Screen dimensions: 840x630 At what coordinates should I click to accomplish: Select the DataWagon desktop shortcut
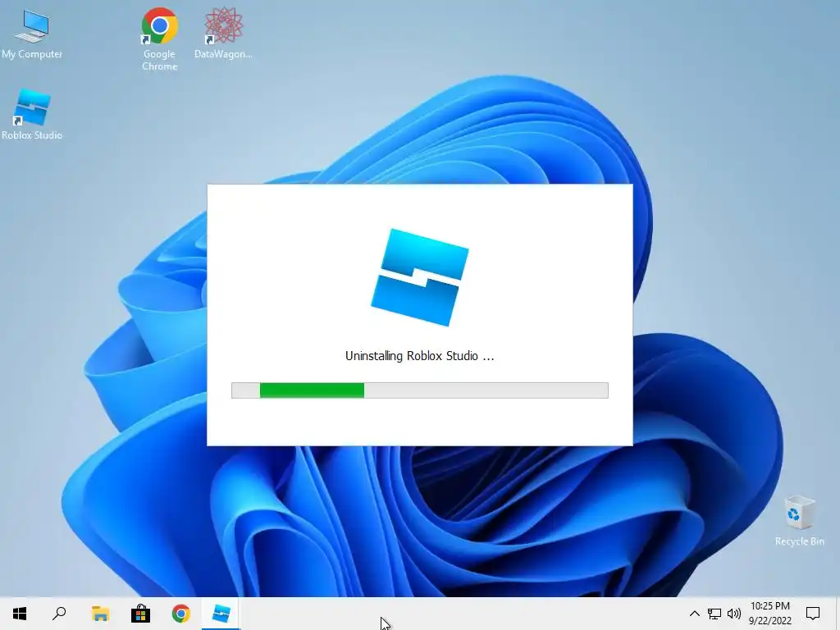223,34
